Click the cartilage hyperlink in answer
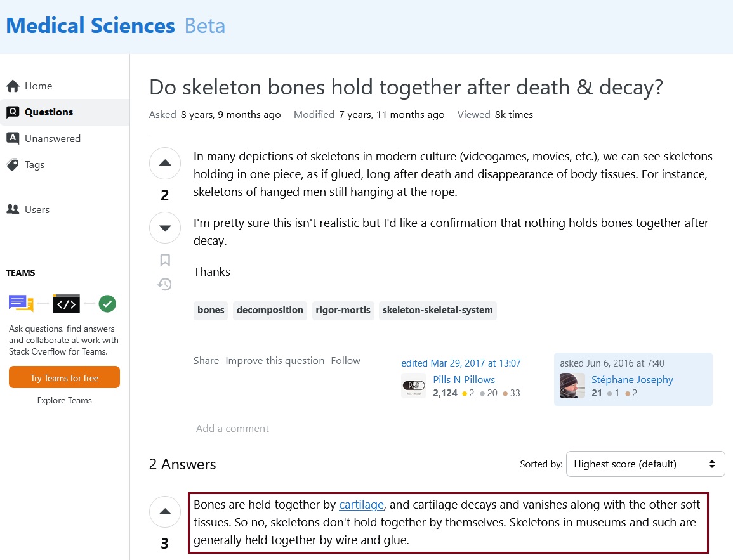 click(361, 505)
